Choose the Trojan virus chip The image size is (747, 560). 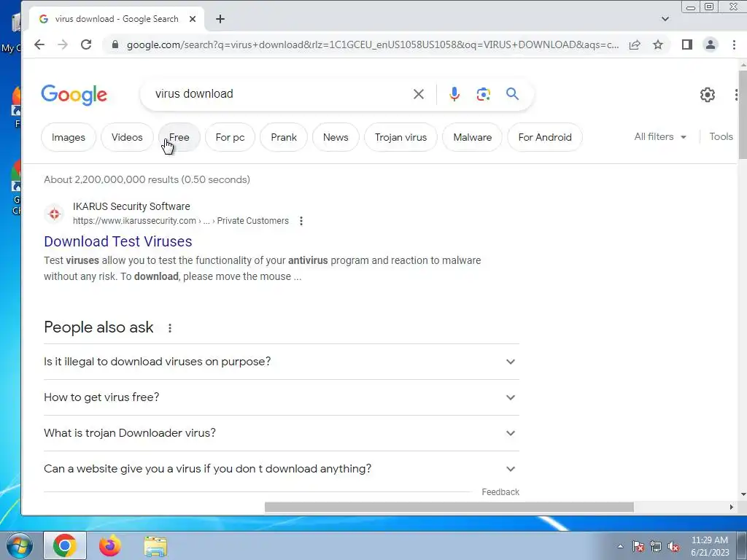pyautogui.click(x=400, y=137)
